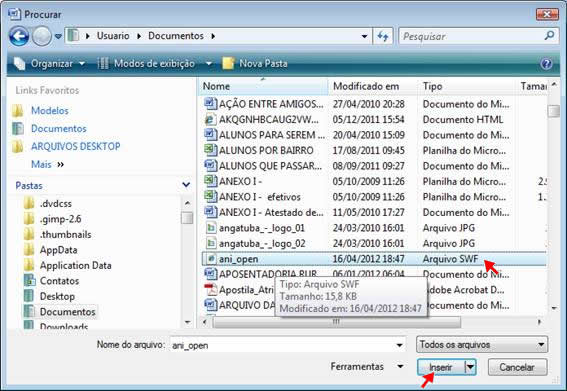567x391 pixels.
Task: Click the Documentos breadcrumb in address bar
Action: 176,36
